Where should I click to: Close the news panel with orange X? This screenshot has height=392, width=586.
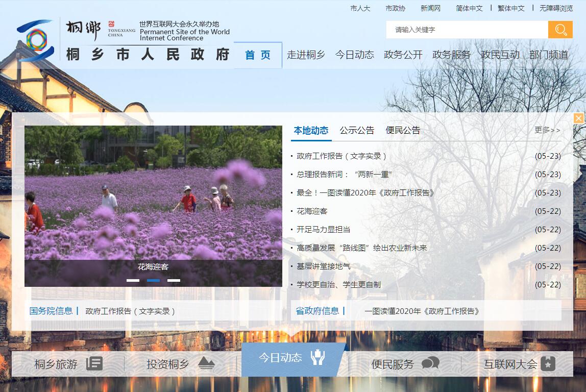tap(578, 118)
